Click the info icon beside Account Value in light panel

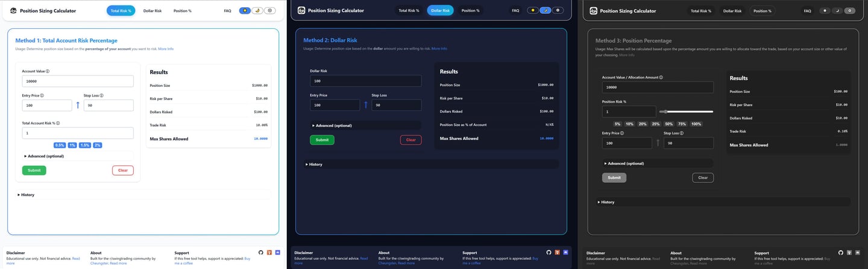(x=48, y=71)
